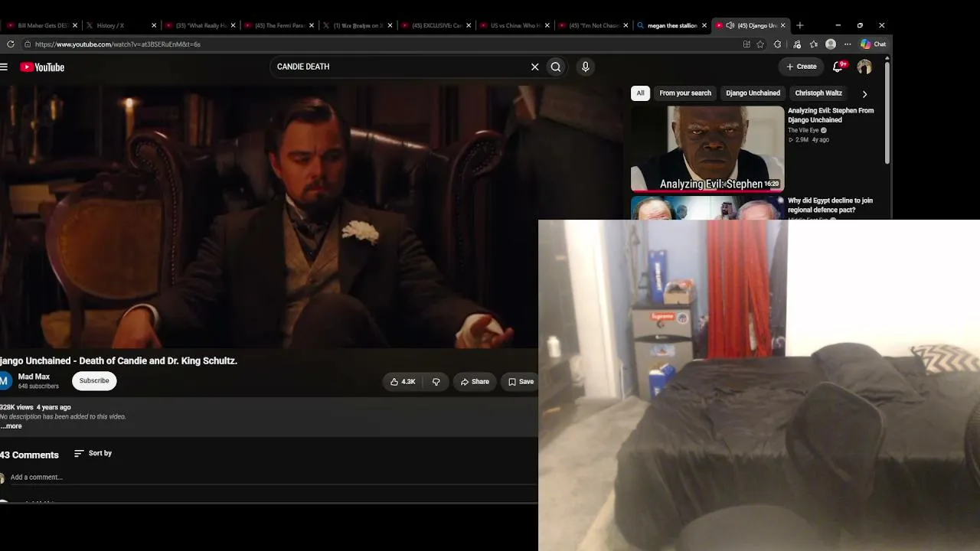Open the browser Settings and more menu
980x551 pixels.
tap(848, 44)
